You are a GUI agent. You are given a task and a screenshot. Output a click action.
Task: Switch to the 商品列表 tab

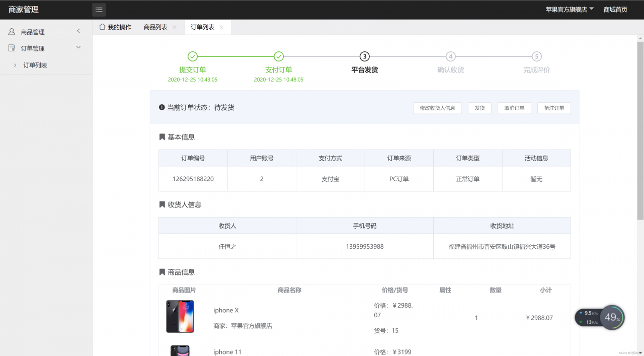click(155, 27)
